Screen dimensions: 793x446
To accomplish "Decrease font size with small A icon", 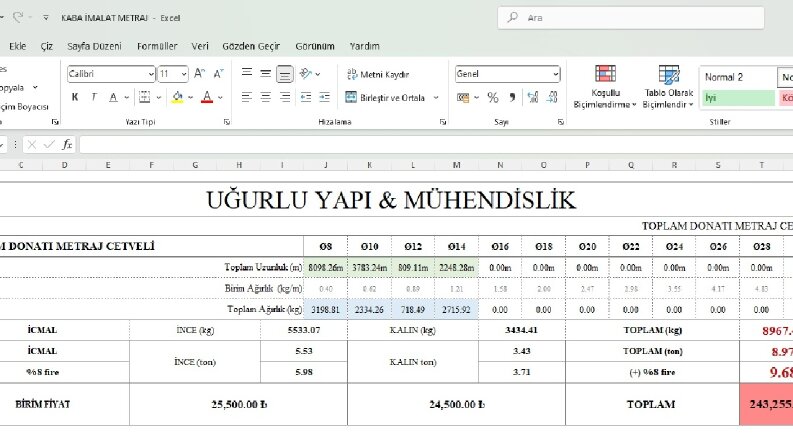I will coord(218,74).
